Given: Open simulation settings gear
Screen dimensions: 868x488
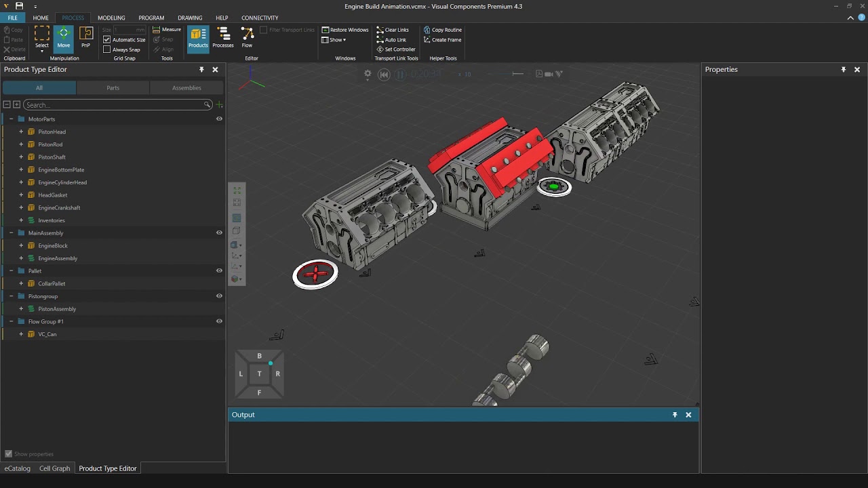Looking at the screenshot, I should click(368, 74).
